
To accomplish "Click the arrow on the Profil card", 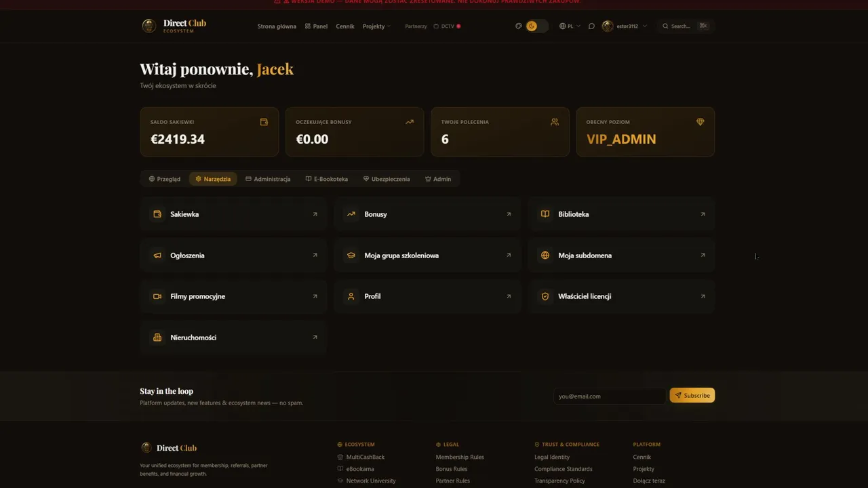I will [x=509, y=296].
